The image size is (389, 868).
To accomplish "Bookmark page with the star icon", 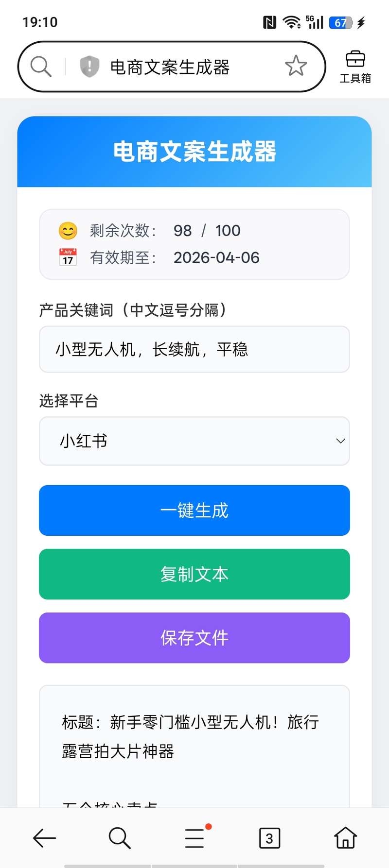I will click(296, 66).
